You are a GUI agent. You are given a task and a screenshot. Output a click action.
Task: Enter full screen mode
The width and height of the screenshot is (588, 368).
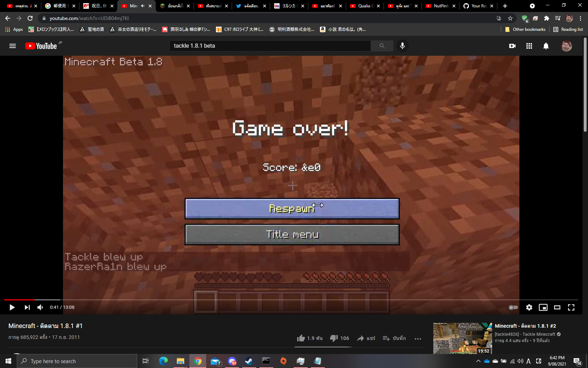571,307
